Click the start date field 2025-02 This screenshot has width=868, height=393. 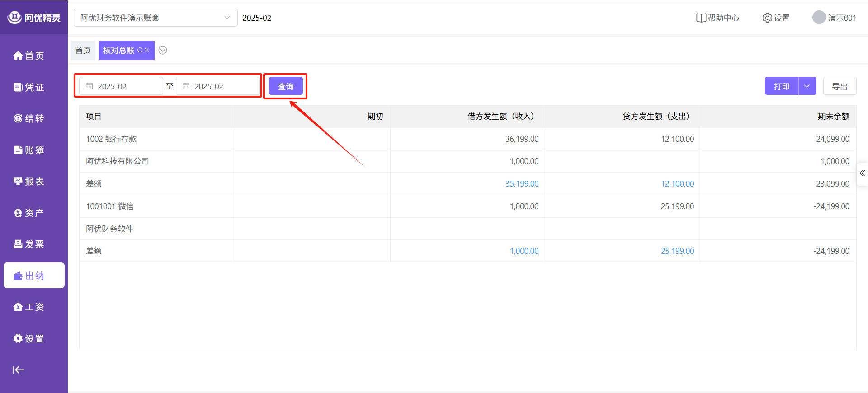pos(121,86)
